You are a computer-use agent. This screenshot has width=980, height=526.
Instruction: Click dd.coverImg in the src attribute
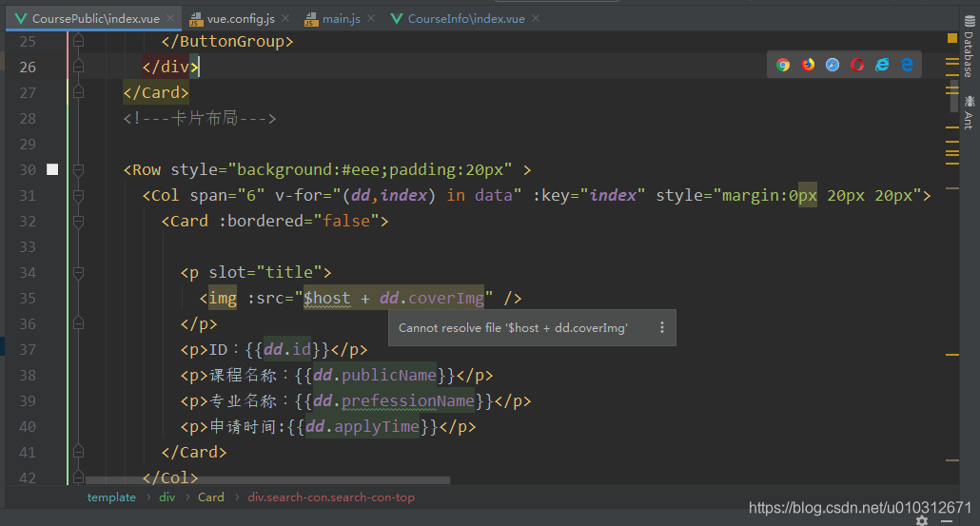coord(432,298)
